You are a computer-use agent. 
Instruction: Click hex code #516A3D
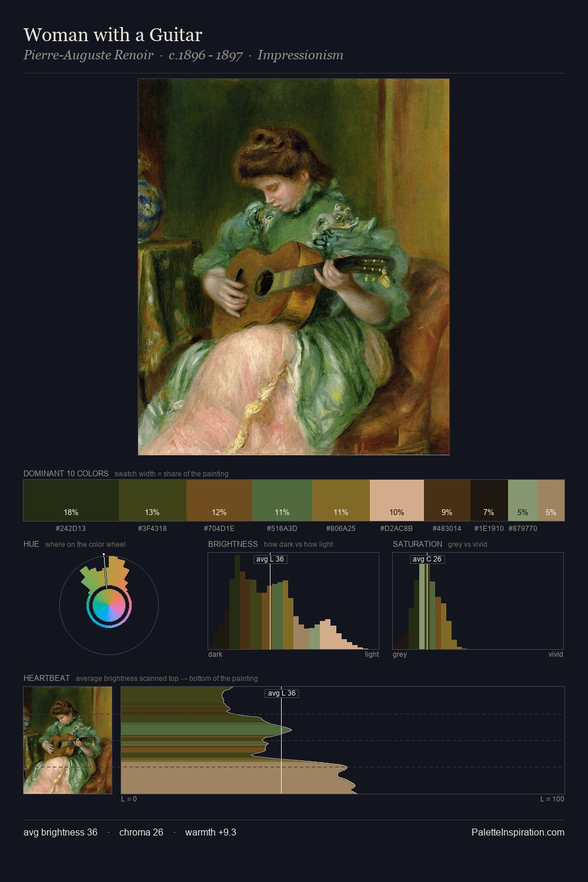click(x=282, y=529)
